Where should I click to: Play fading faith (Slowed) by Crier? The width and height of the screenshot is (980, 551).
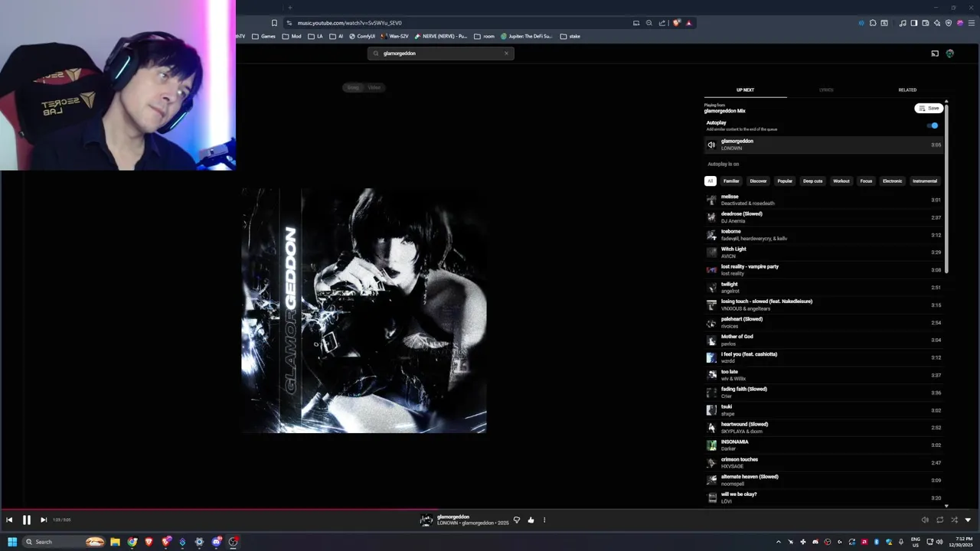(x=824, y=393)
